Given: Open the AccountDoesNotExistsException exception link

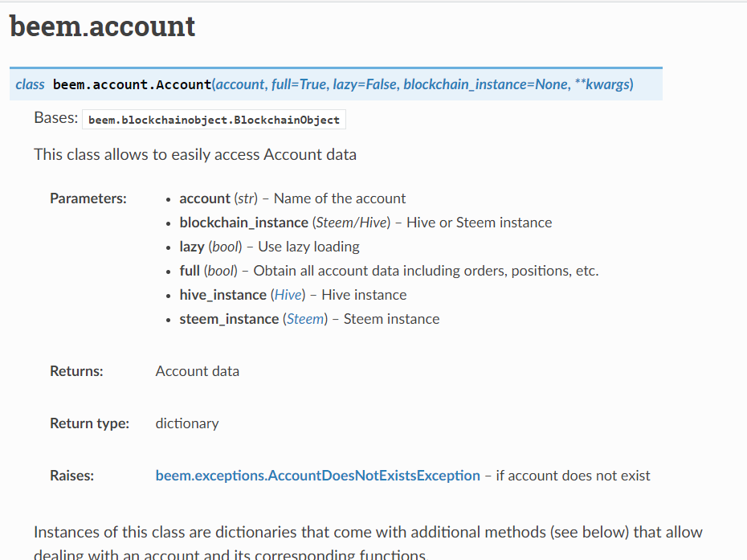Looking at the screenshot, I should (x=318, y=476).
